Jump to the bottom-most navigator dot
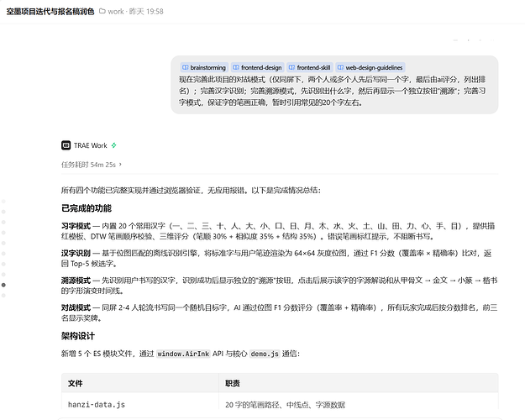The width and height of the screenshot is (525, 420). pyautogui.click(x=3, y=296)
